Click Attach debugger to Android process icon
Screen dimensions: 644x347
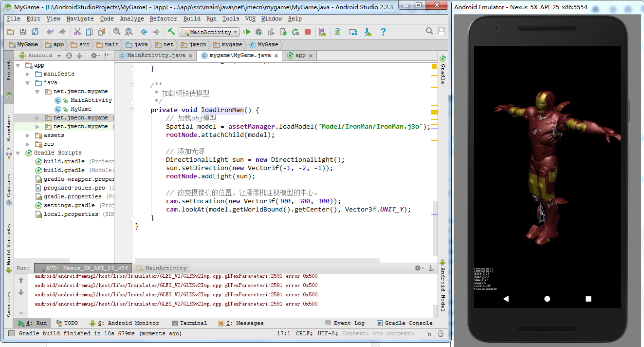coord(283,32)
